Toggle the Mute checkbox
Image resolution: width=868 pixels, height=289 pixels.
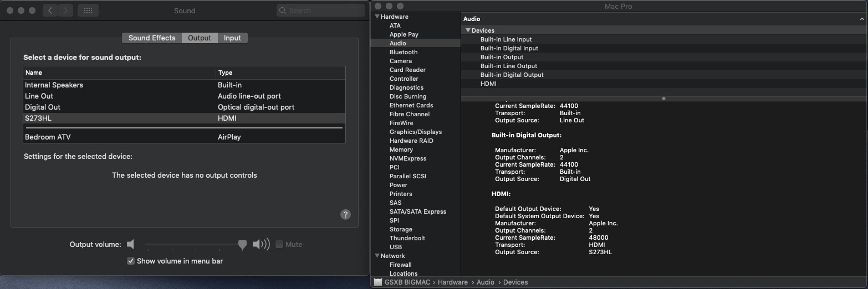point(279,244)
